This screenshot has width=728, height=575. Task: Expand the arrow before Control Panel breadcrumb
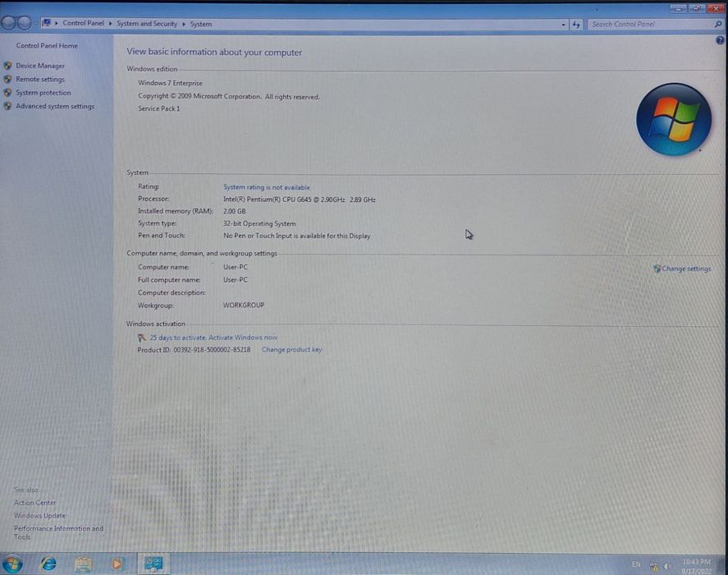(56, 23)
